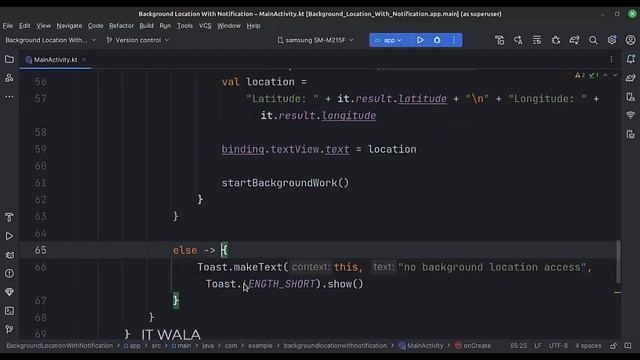This screenshot has width=640, height=360.
Task: Click the onCreate breadcrumb
Action: point(473,346)
